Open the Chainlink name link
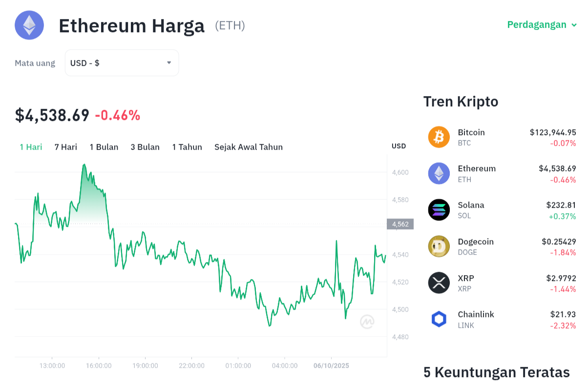588x382 pixels. pos(476,314)
